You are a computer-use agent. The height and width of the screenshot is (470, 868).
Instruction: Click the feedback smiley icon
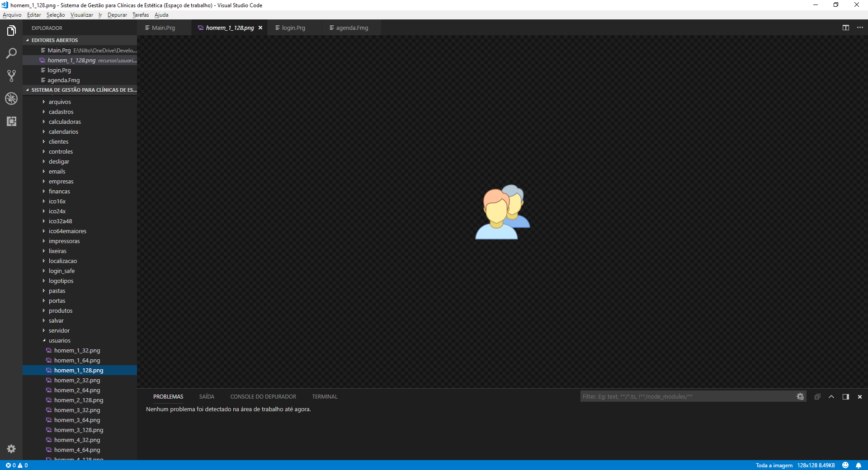(845, 465)
